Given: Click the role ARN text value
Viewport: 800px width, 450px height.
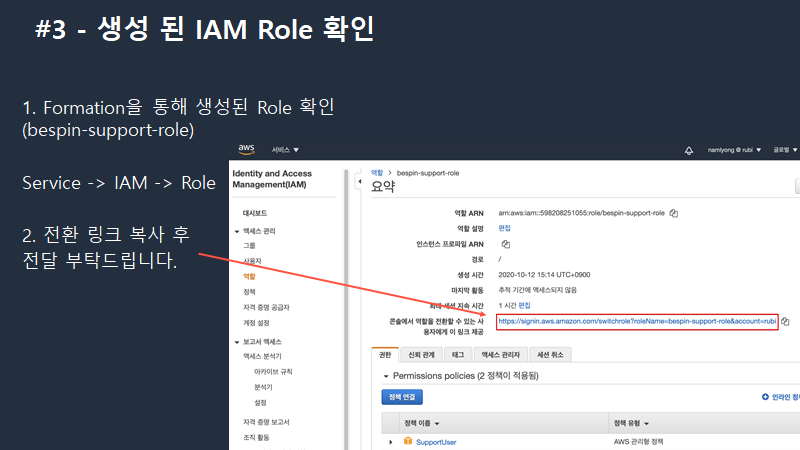Looking at the screenshot, I should tap(582, 213).
